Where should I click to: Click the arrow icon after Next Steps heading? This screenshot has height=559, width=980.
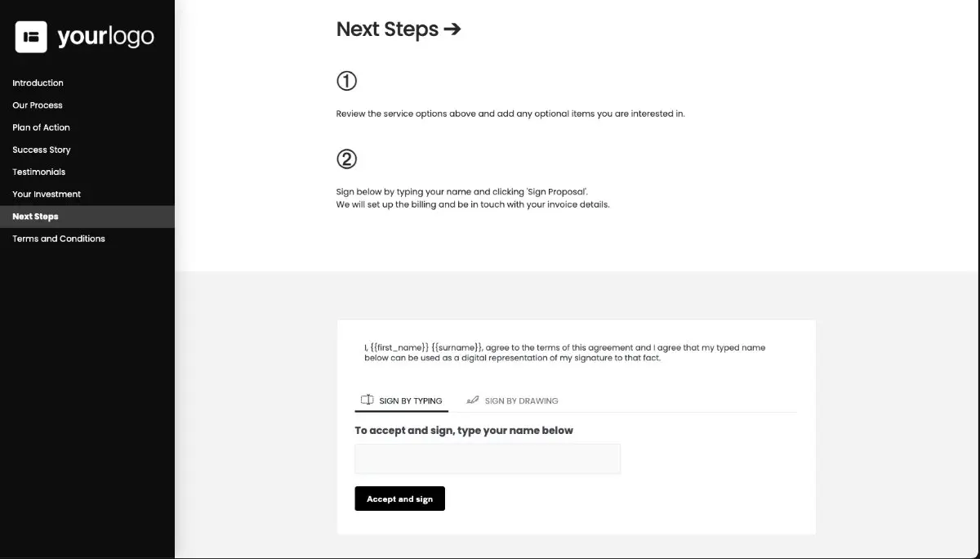point(454,29)
